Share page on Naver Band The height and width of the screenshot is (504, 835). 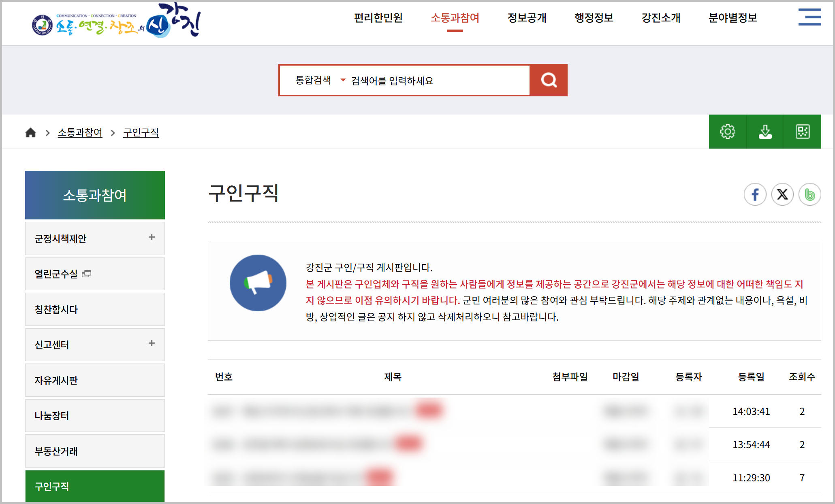point(809,195)
